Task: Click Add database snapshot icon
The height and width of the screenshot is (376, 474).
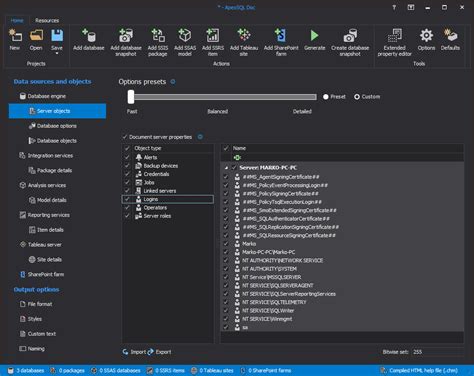Action: pyautogui.click(x=126, y=35)
